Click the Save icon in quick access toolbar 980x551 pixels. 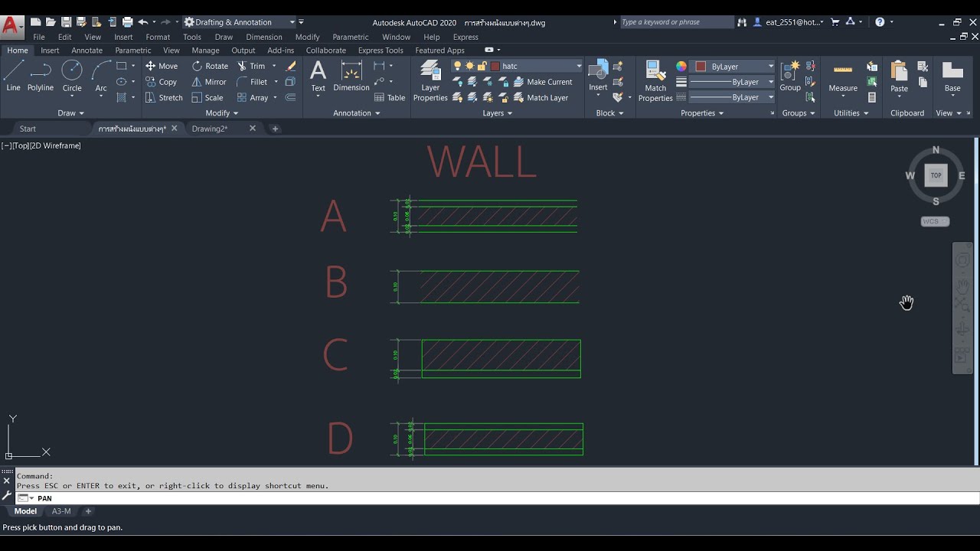[66, 22]
